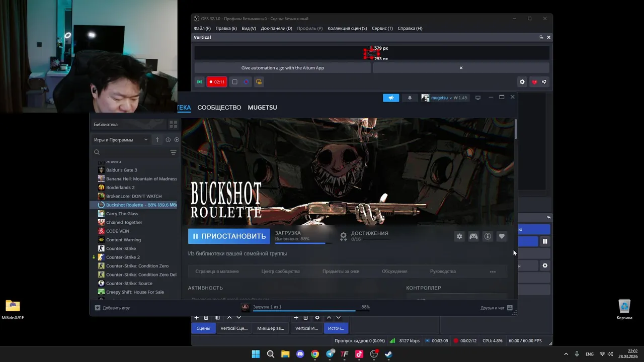The height and width of the screenshot is (362, 644).
Task: Pop out OBS Vertical dock
Action: [541, 37]
